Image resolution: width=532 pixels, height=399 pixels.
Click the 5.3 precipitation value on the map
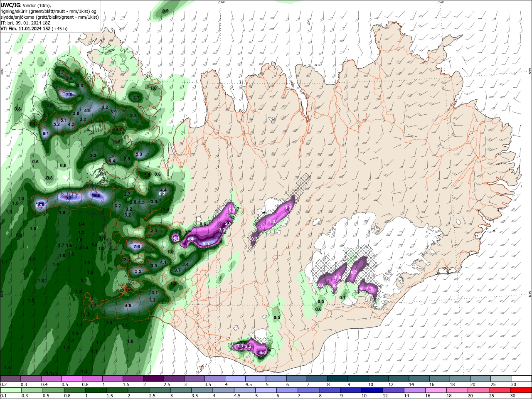139,155
